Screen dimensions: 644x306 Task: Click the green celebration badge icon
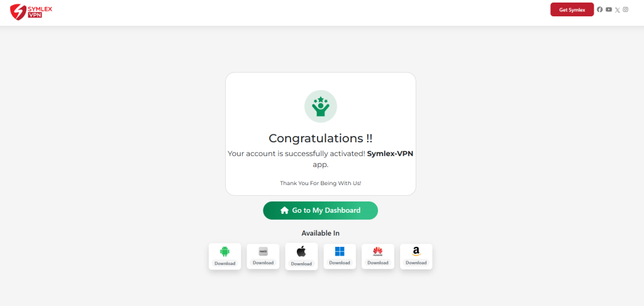321,106
